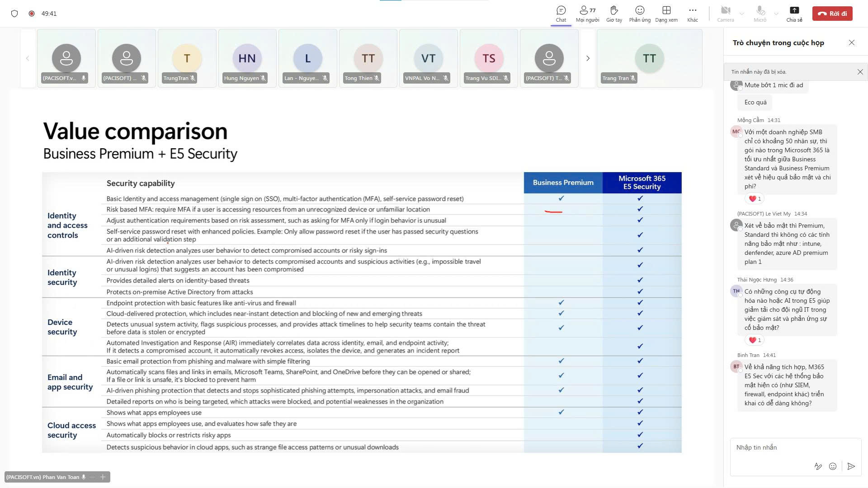Click the plus zoom-in icon near presenter label

tap(103, 477)
